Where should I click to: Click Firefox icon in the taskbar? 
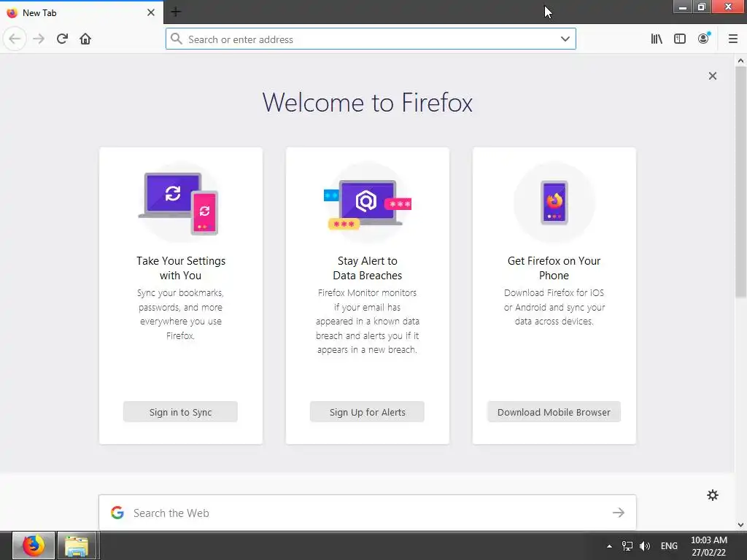(34, 545)
